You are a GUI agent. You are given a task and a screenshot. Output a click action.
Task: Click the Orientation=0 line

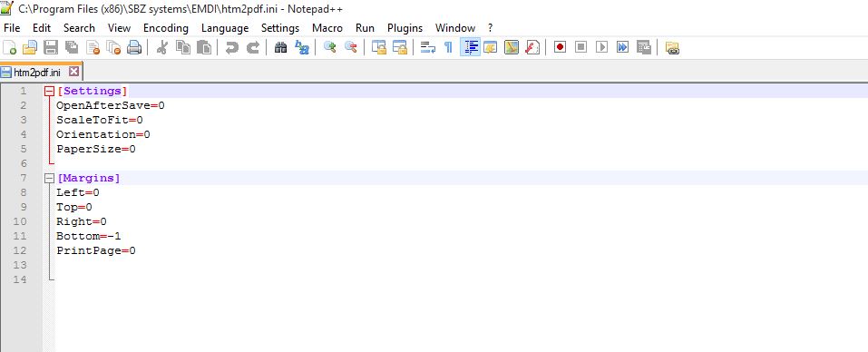point(103,134)
